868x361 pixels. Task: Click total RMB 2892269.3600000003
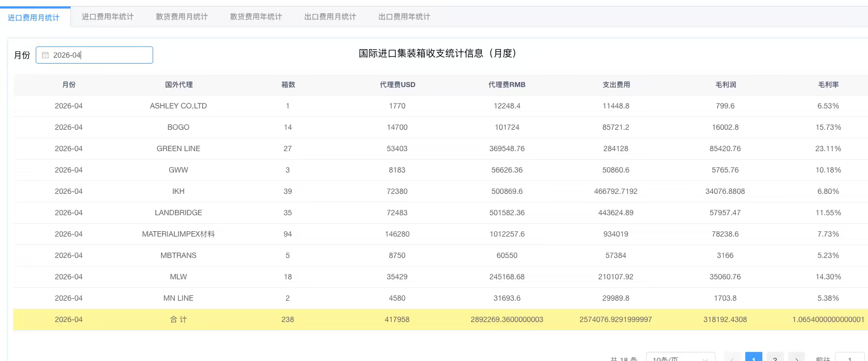[x=507, y=319]
